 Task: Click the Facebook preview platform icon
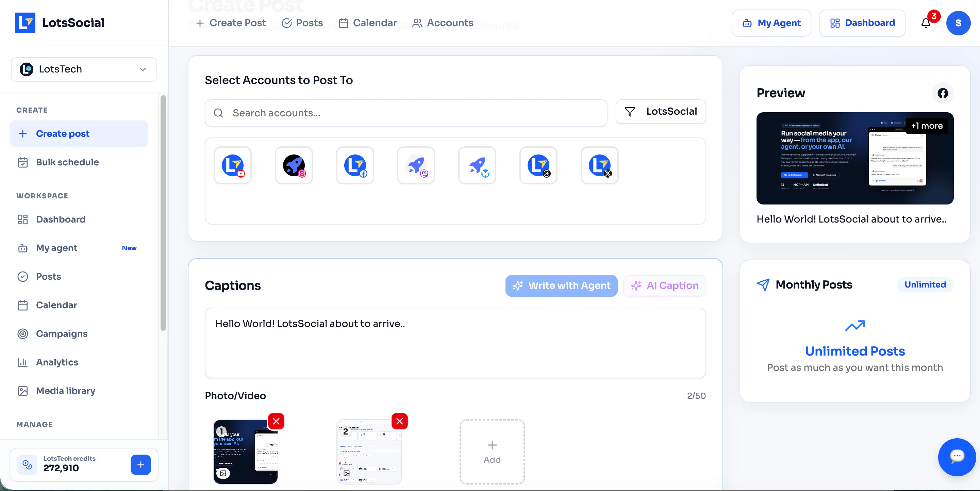[x=943, y=93]
